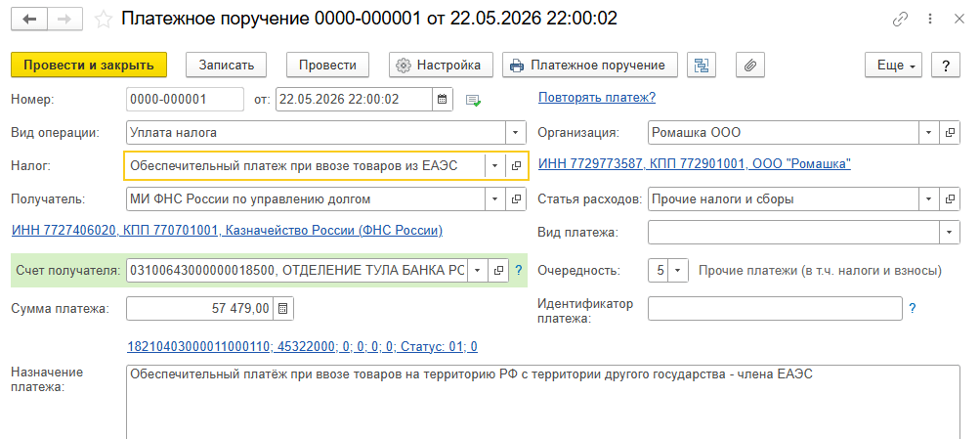Open calendar picker for document date
Image resolution: width=980 pixels, height=439 pixels.
[443, 99]
